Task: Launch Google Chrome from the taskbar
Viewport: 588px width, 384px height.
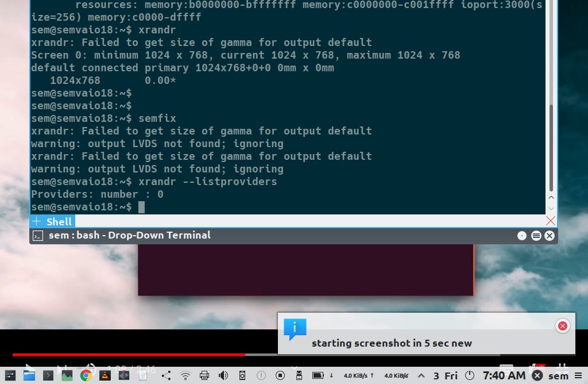Action: (86, 375)
